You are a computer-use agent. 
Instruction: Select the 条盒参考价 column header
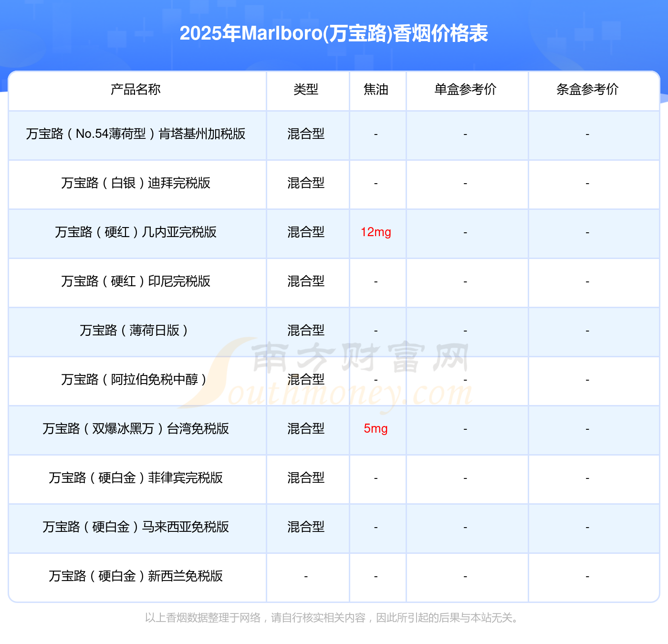587,89
